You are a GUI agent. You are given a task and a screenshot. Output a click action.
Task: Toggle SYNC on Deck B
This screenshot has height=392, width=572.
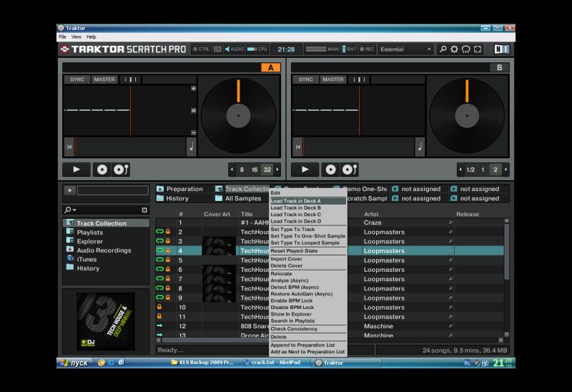click(306, 79)
